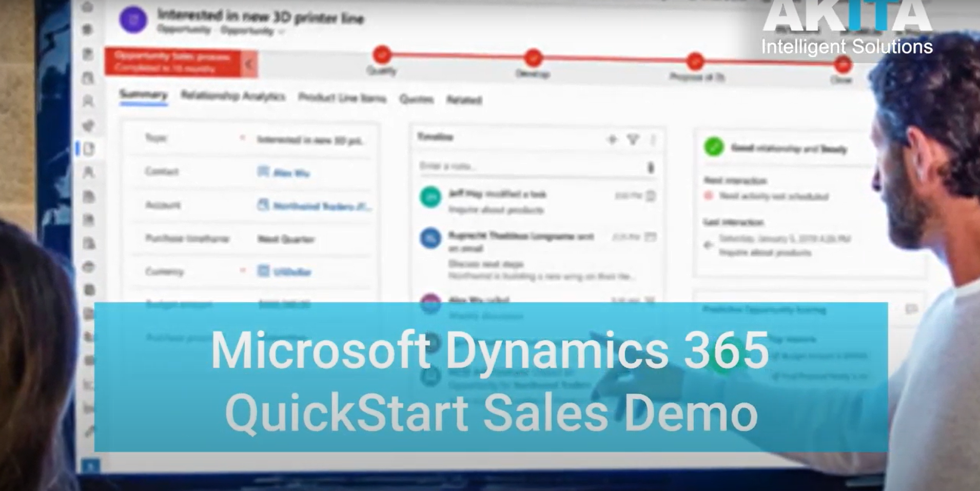Toggle the completed Qualify stage marker
This screenshot has height=491, width=980.
pyautogui.click(x=382, y=54)
